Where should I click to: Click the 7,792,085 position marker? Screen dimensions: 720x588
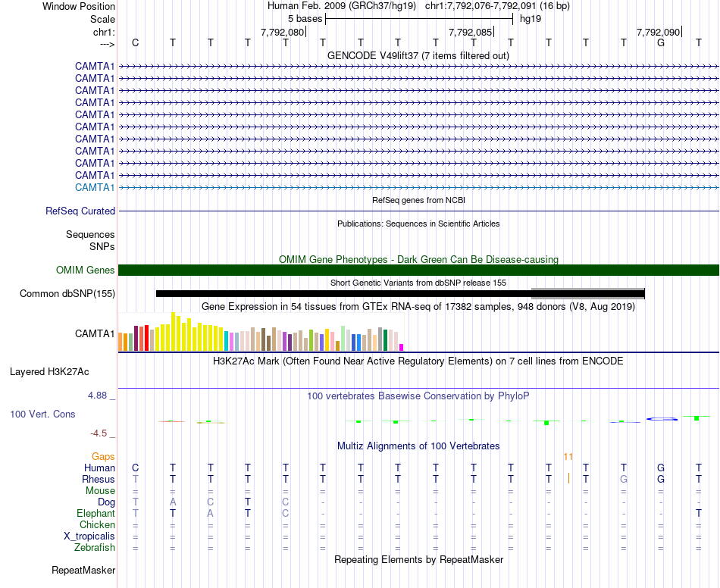[x=470, y=32]
